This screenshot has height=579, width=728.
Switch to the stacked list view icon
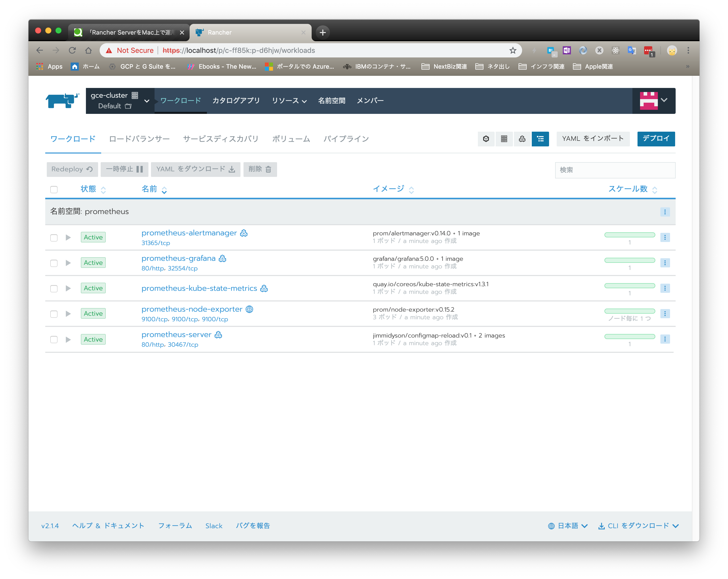pyautogui.click(x=504, y=139)
